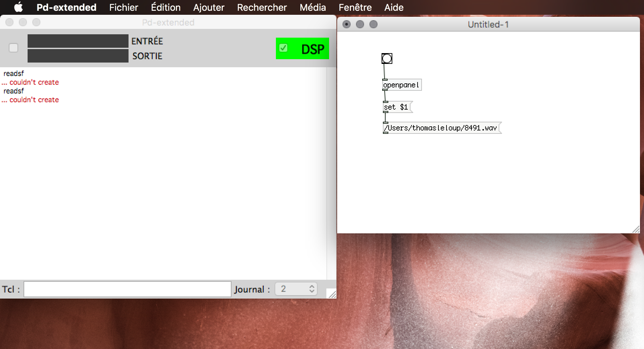
Task: Toggle the DSP checkbox off
Action: click(x=283, y=48)
